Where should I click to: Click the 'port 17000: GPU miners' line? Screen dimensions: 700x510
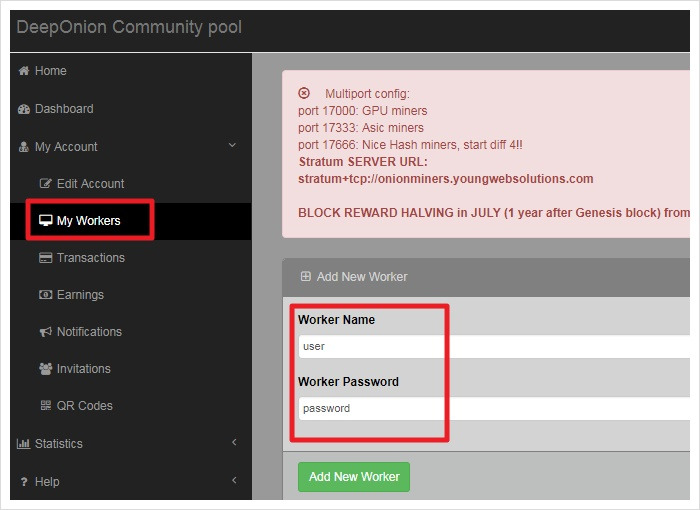click(362, 111)
